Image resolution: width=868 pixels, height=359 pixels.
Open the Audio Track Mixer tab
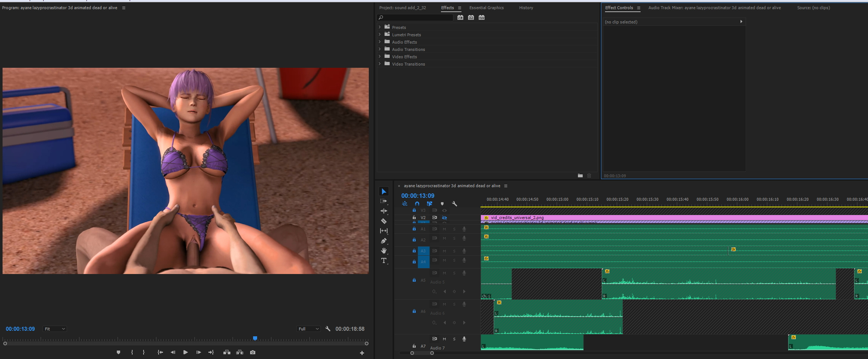coord(715,8)
